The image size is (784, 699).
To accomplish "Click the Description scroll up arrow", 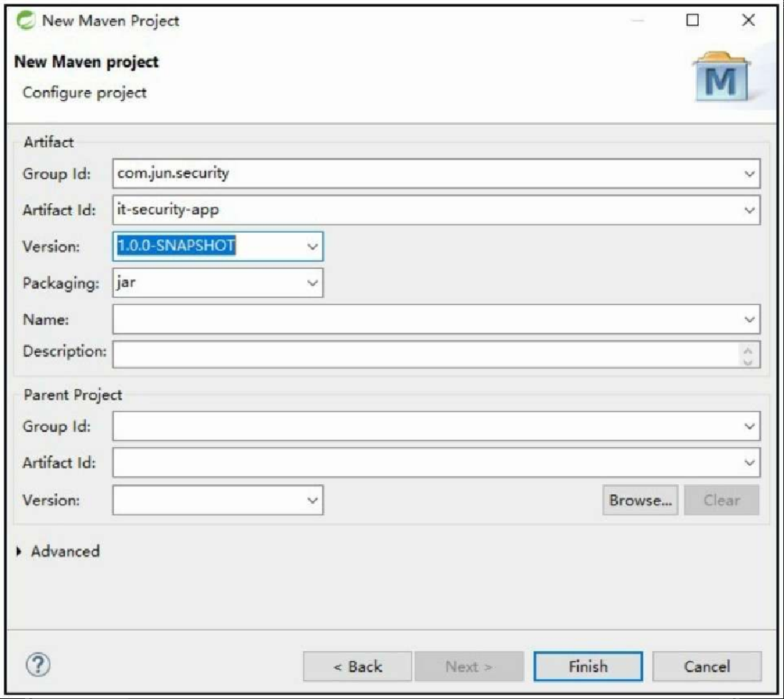I will click(748, 350).
